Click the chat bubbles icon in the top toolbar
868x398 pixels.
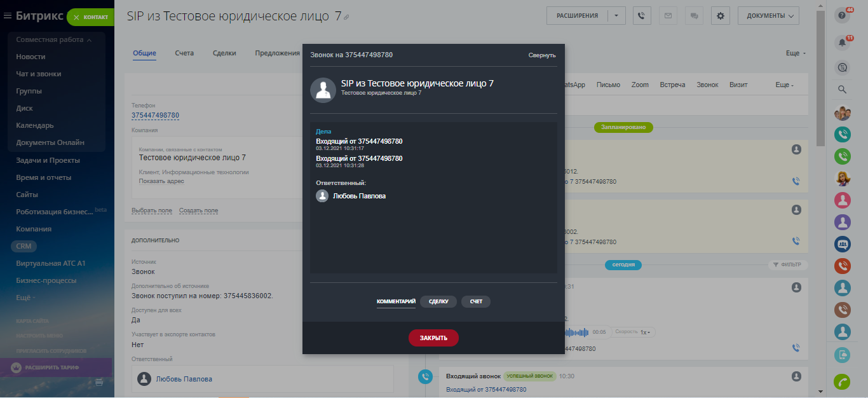click(x=695, y=16)
